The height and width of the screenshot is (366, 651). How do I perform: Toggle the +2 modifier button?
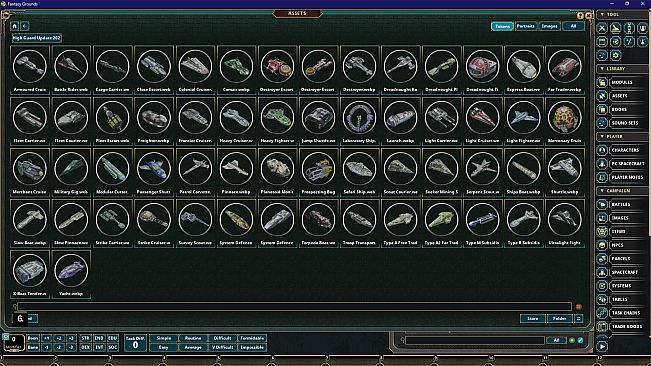(59, 338)
